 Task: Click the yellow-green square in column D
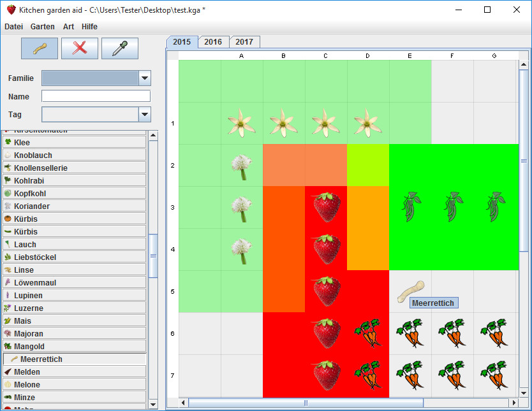click(x=367, y=165)
